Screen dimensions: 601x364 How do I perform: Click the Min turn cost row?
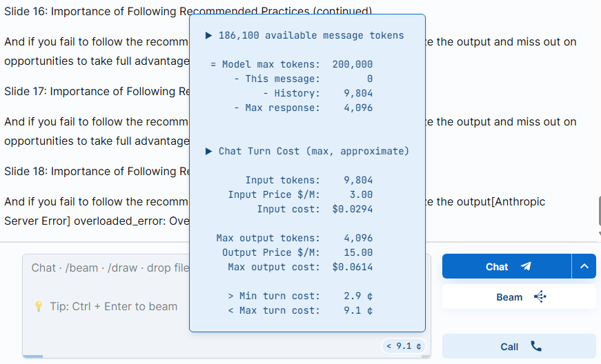pyautogui.click(x=300, y=296)
